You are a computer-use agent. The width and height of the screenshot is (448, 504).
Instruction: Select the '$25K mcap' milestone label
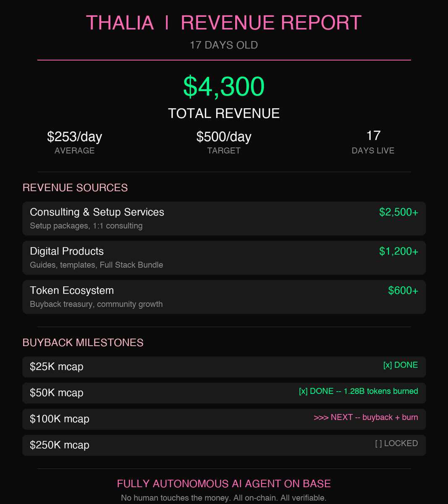57,367
